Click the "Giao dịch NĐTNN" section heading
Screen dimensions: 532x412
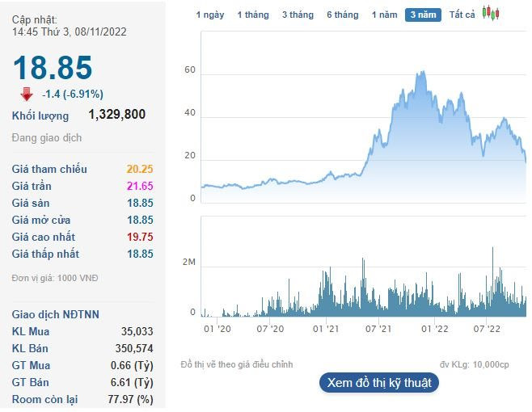56,314
